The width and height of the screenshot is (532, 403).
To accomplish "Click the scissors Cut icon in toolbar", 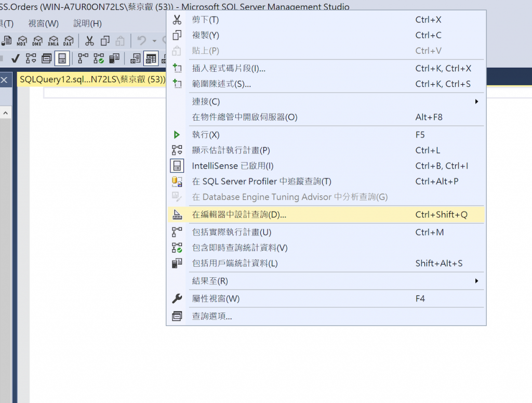I will pyautogui.click(x=89, y=41).
